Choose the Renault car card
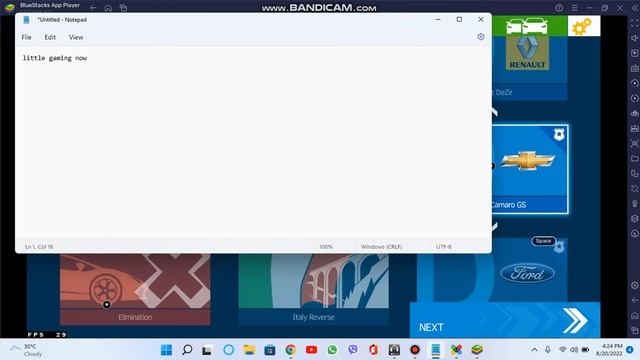 (x=529, y=67)
